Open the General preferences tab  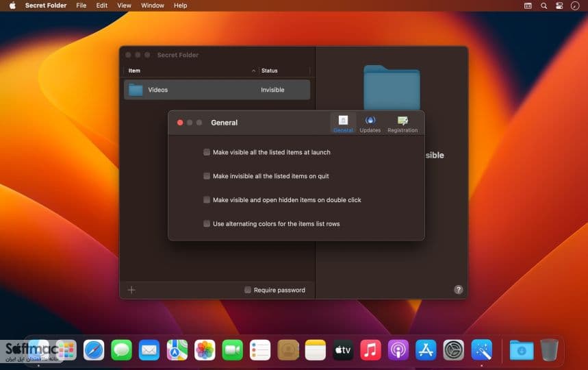343,124
